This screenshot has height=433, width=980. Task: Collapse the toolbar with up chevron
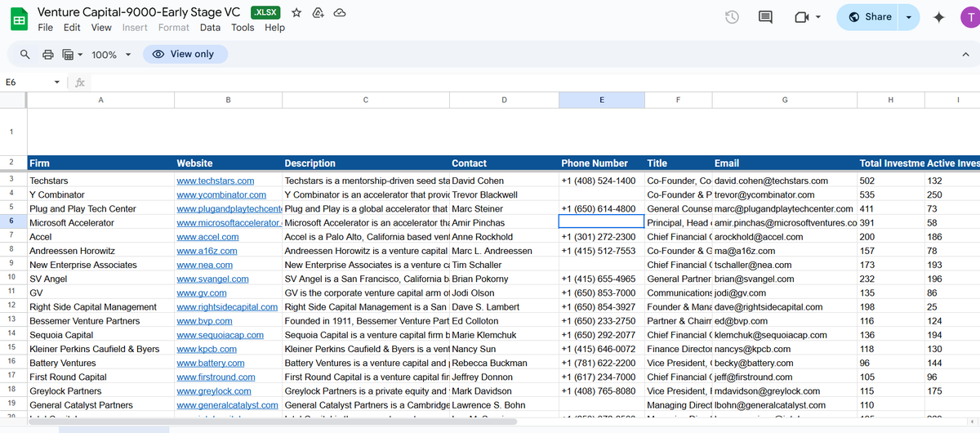coord(964,54)
